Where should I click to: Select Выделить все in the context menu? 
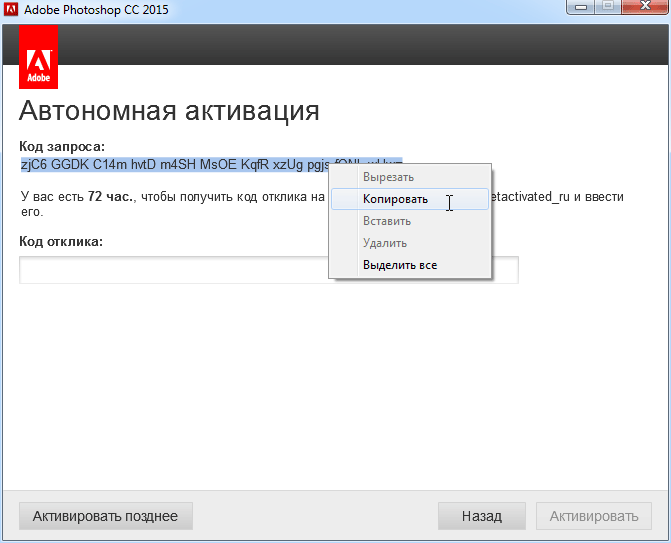click(410, 265)
